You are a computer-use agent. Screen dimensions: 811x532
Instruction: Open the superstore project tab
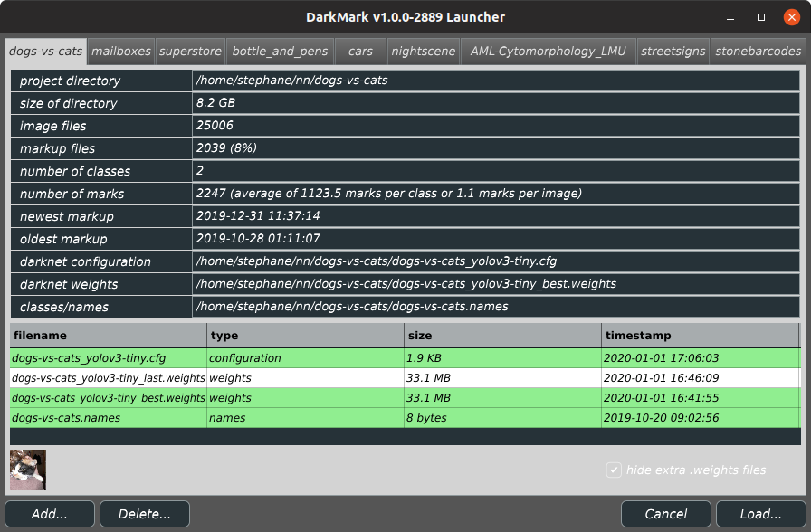[190, 52]
